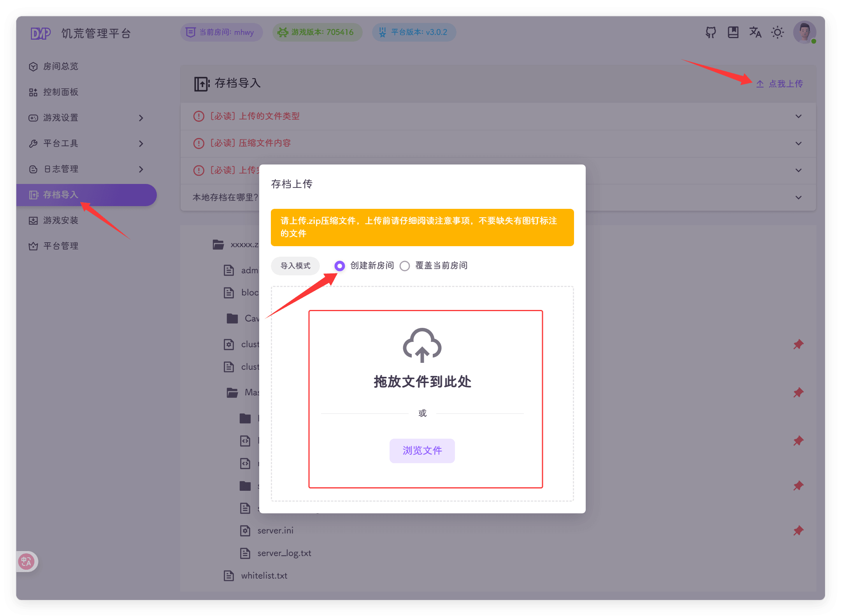
Task: Toggle light/dark theme with sun icon
Action: coord(778,33)
